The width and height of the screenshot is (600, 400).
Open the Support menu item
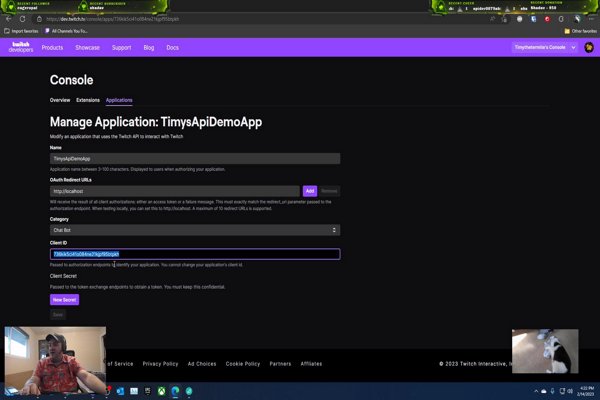click(x=122, y=47)
